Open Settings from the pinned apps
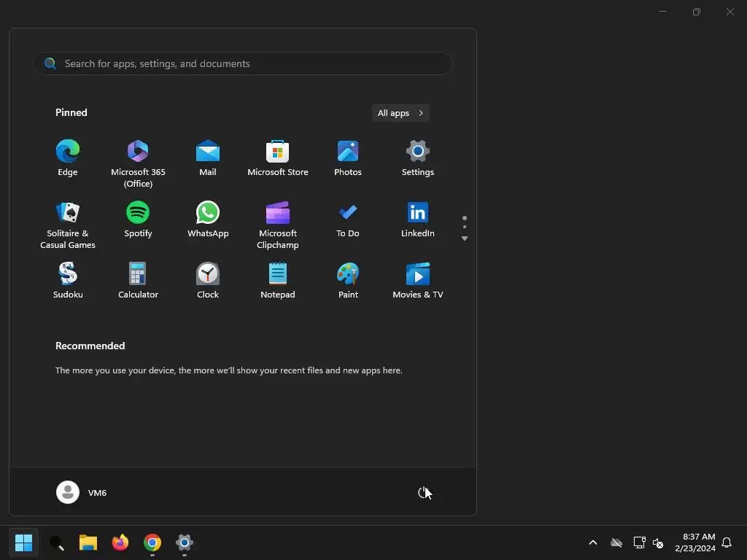Viewport: 747px width, 560px height. pyautogui.click(x=418, y=158)
